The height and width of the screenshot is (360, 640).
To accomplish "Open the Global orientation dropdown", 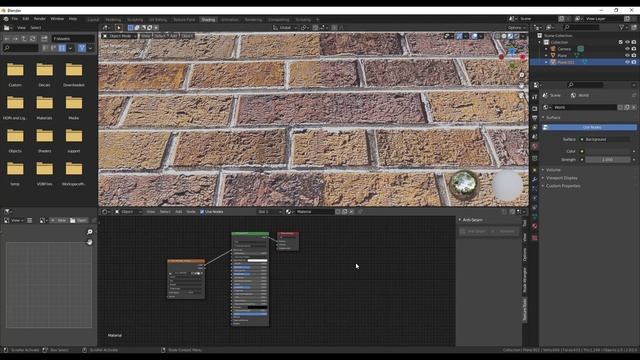I will tap(285, 28).
